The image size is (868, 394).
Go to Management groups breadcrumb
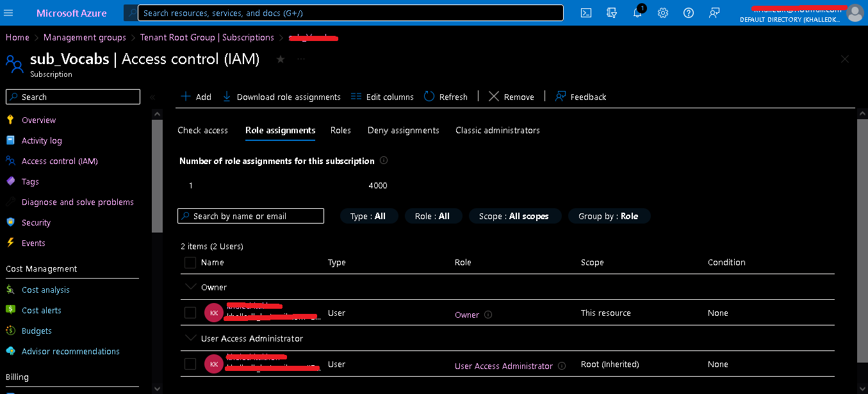click(85, 37)
